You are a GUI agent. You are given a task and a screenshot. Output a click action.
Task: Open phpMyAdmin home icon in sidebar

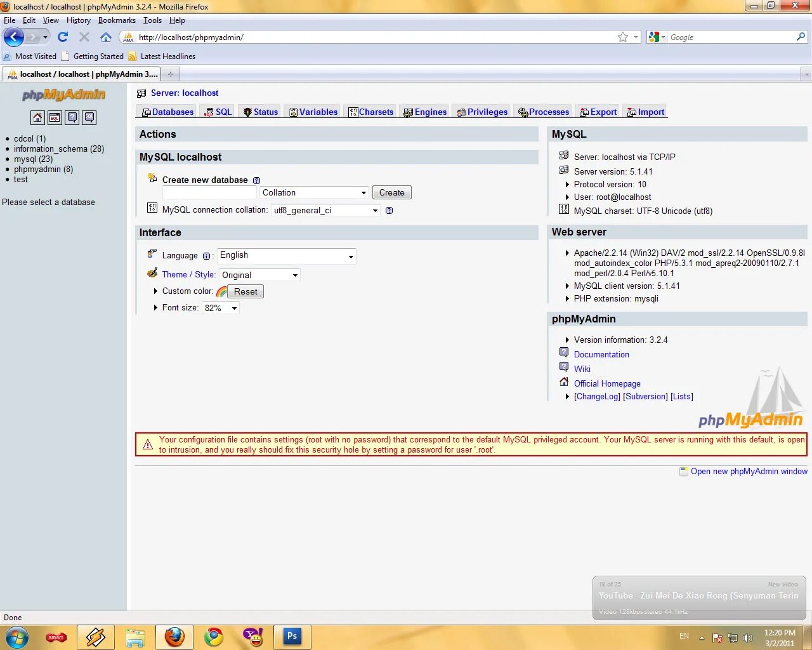[37, 117]
